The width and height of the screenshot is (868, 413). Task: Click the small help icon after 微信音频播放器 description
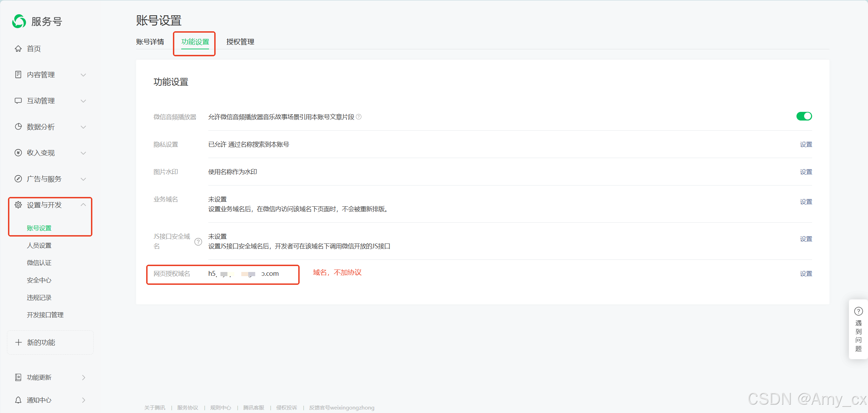click(x=359, y=117)
